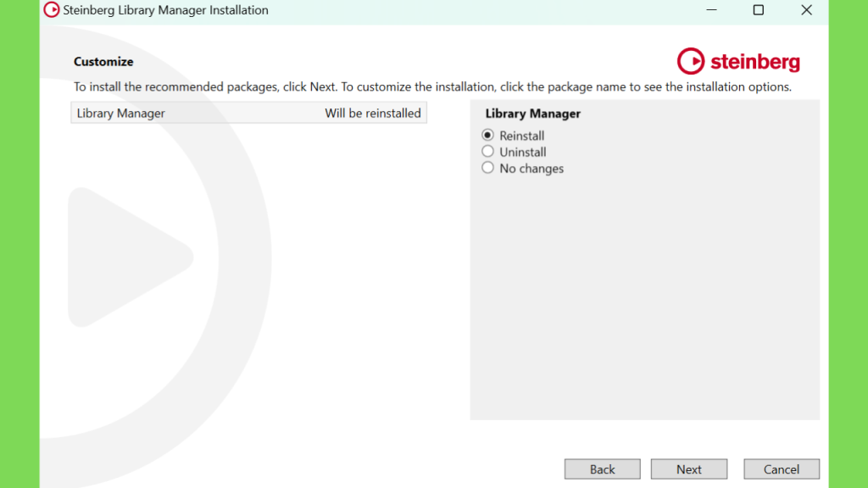Cancel the installation
Screen dimensions: 868x488
(x=781, y=469)
